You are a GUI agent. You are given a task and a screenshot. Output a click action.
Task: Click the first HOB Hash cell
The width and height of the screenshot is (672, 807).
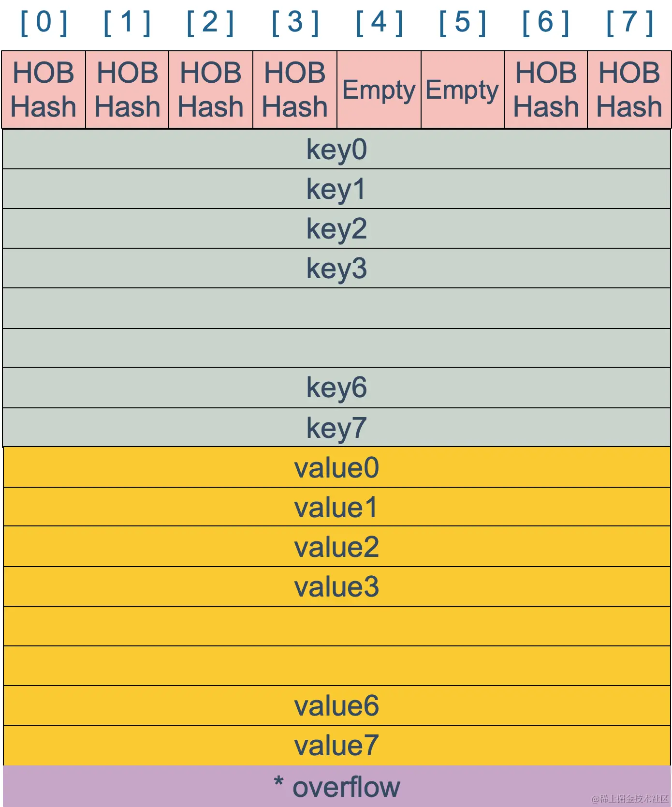coord(44,90)
